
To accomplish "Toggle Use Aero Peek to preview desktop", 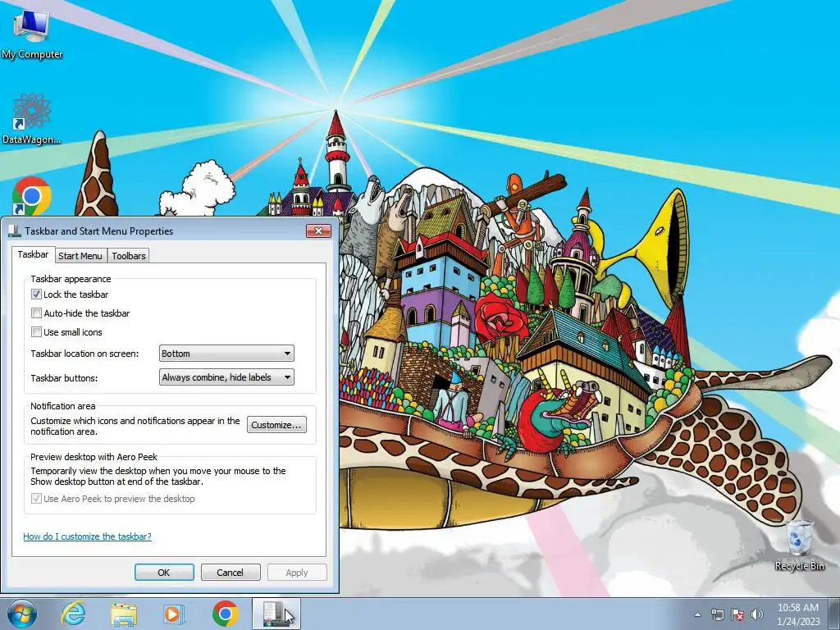I will click(x=36, y=498).
